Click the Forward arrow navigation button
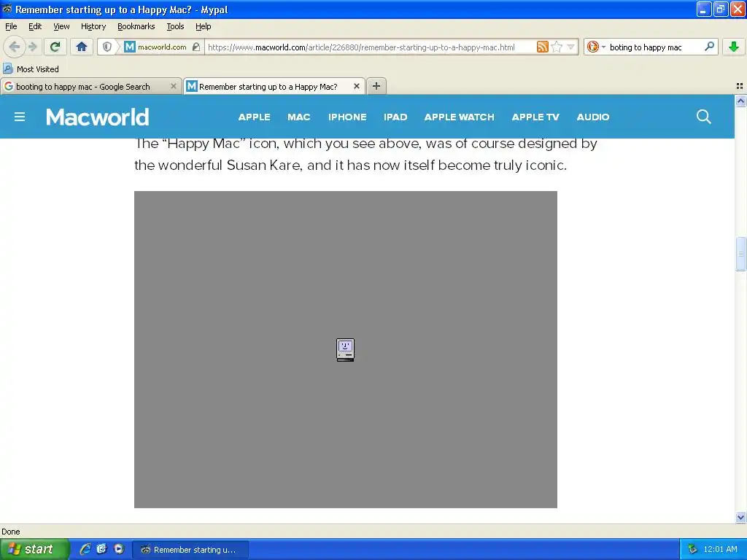Viewport: 747px width, 560px height. click(x=32, y=47)
